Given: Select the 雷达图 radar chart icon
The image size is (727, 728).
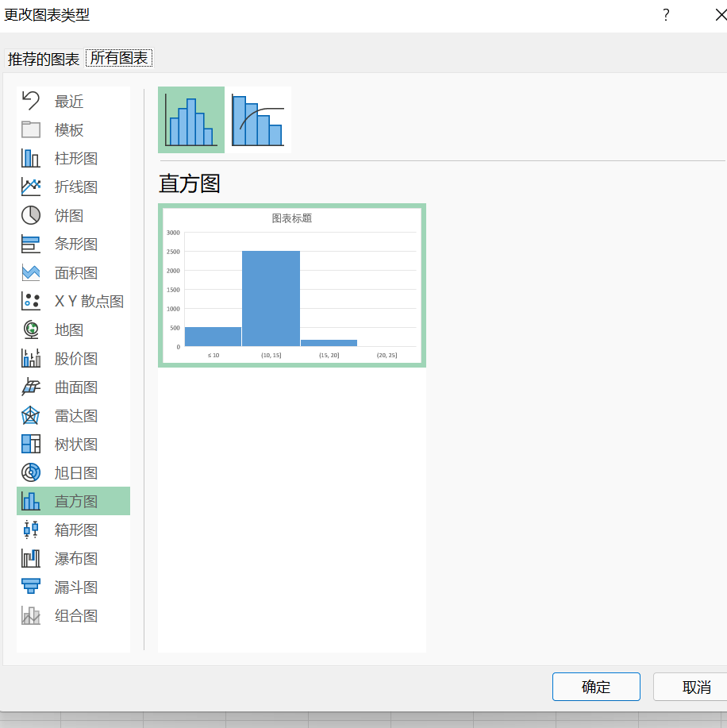Looking at the screenshot, I should point(31,415).
